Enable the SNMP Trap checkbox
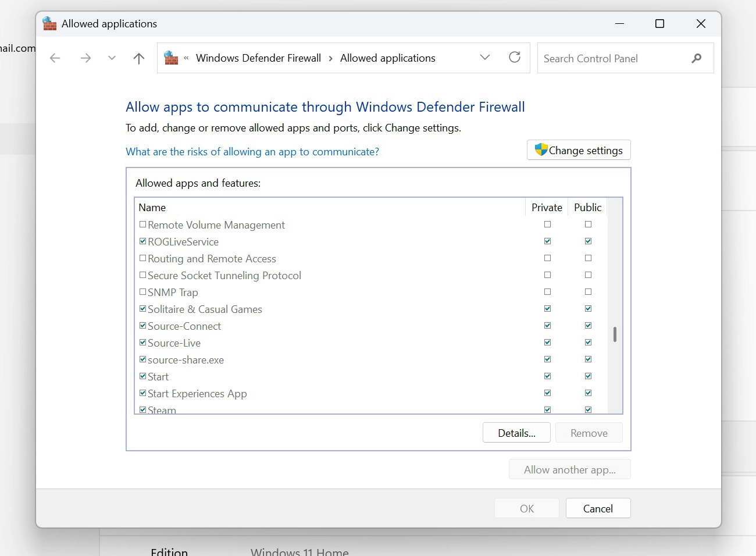This screenshot has height=556, width=756. (142, 292)
